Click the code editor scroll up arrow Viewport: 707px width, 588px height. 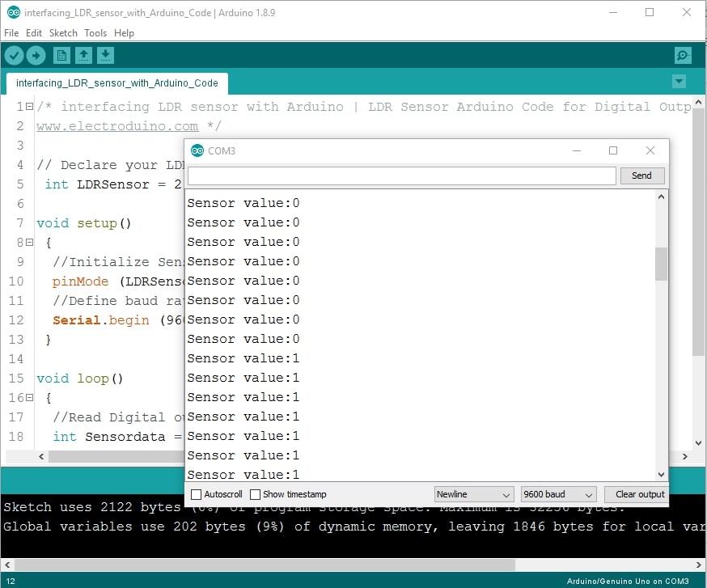(698, 103)
